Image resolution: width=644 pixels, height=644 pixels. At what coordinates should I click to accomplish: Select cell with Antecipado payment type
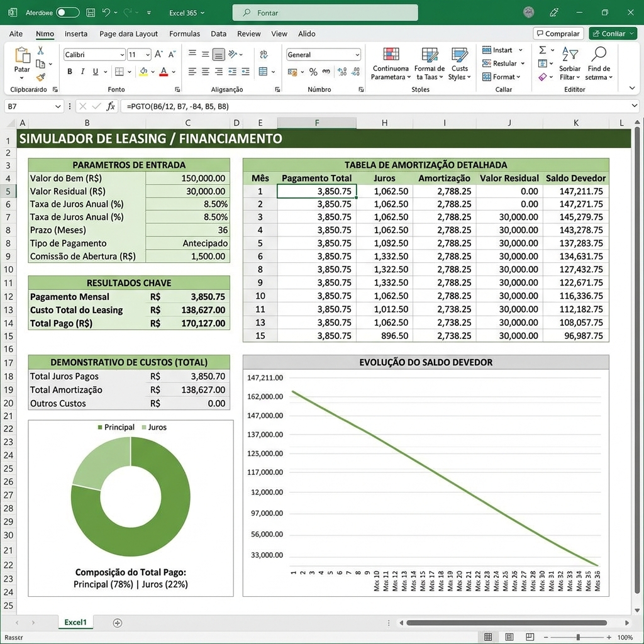[x=187, y=243]
